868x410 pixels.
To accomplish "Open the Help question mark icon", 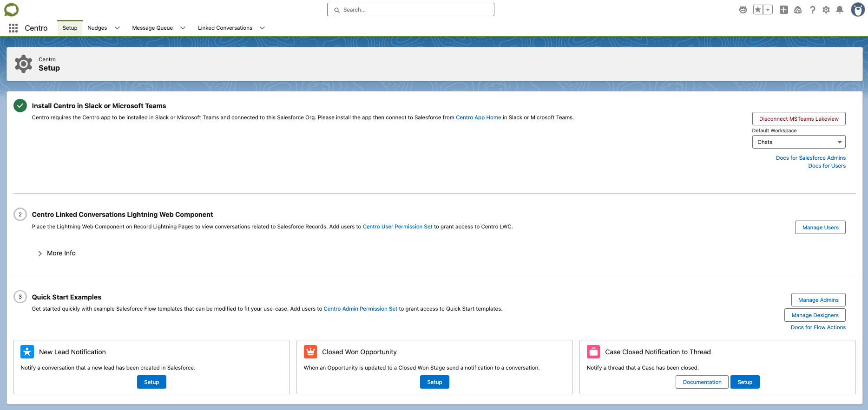I will point(812,10).
